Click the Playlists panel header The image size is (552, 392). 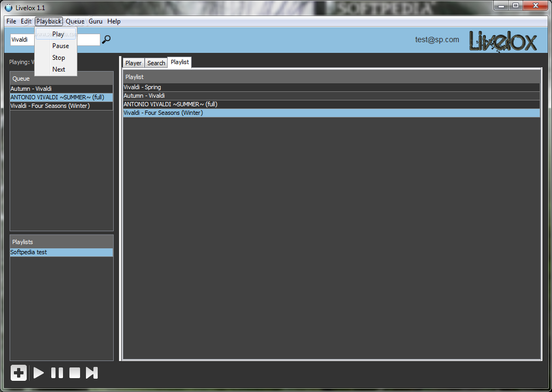(61, 241)
